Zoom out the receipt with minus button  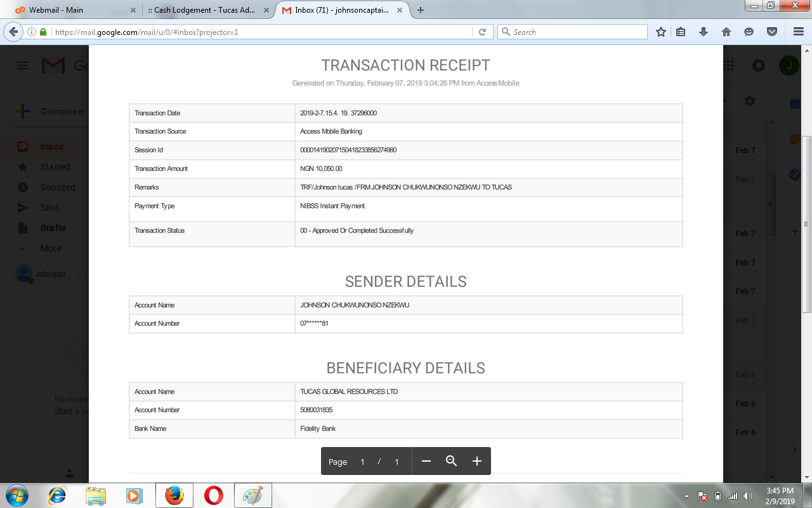(426, 461)
